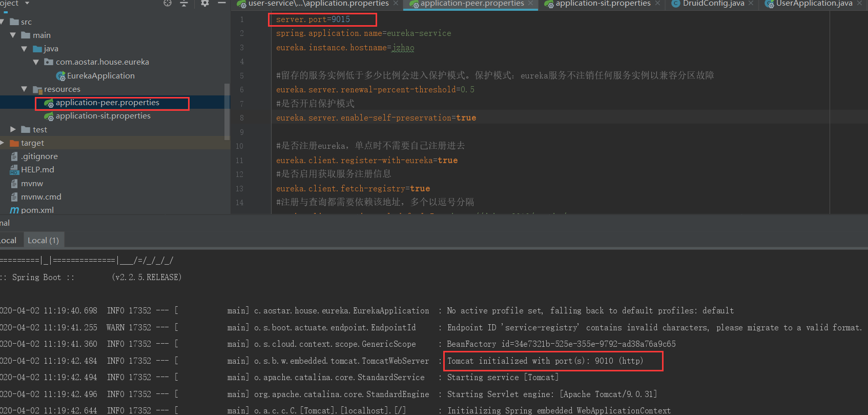Viewport: 868px width, 415px height.
Task: Close the application-peer.properties tab
Action: point(530,4)
